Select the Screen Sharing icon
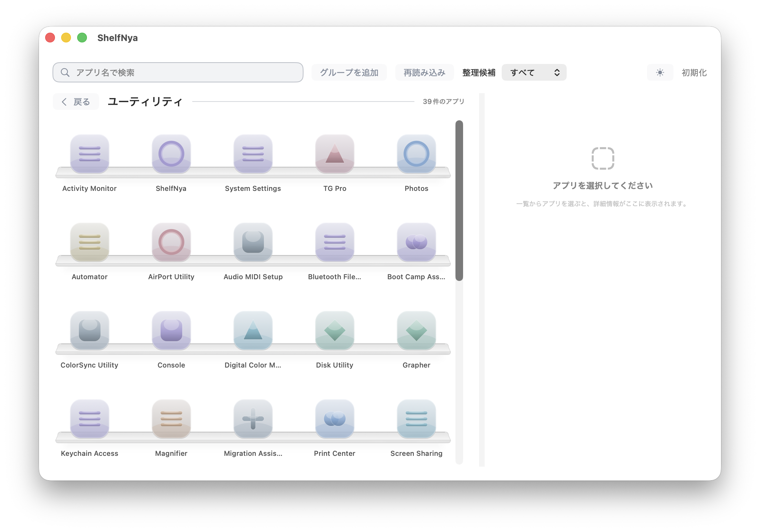Viewport: 760px width, 532px height. tap(416, 419)
